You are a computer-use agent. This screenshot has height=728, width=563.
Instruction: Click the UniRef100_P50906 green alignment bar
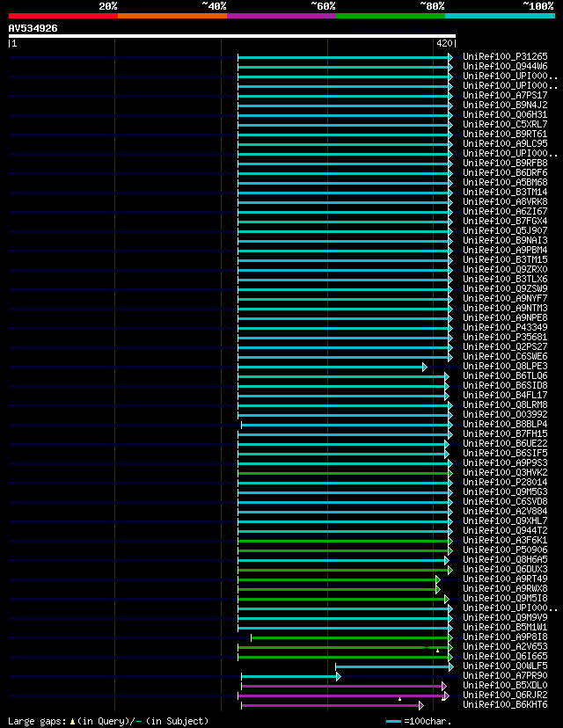point(343,551)
